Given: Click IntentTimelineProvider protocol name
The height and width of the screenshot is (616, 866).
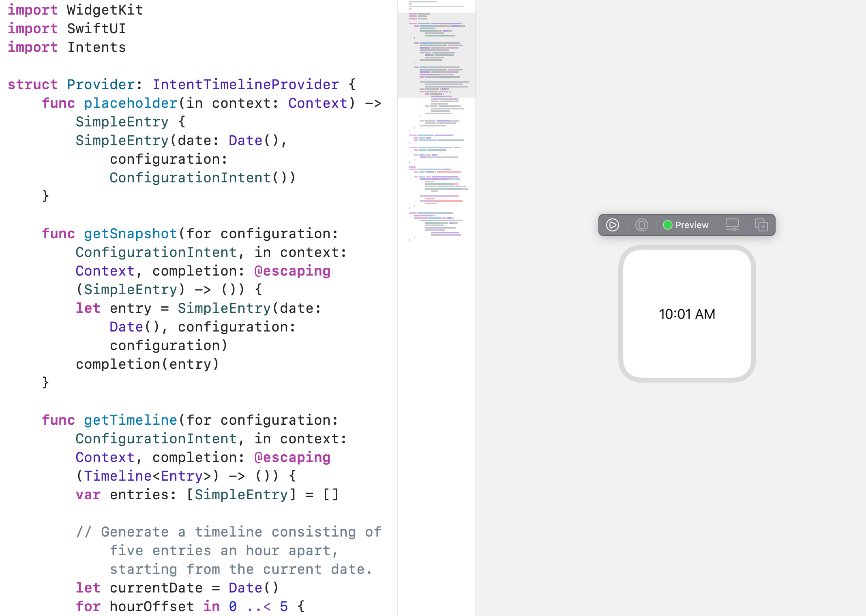Looking at the screenshot, I should tap(245, 84).
